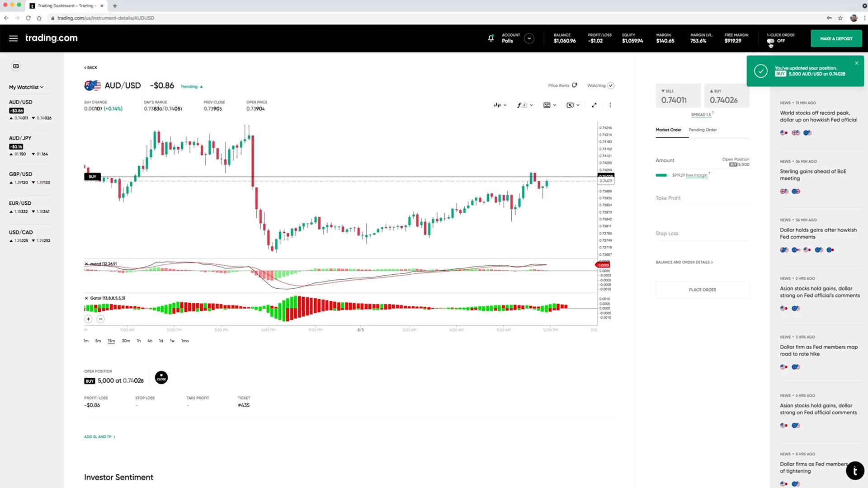Click the MAKE A DEPOSIT button
The image size is (868, 488).
(836, 39)
